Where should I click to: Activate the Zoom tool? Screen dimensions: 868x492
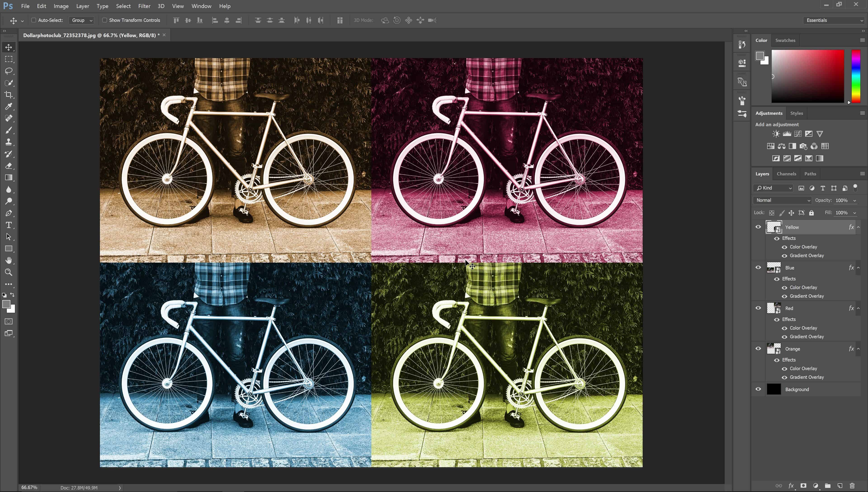point(9,272)
